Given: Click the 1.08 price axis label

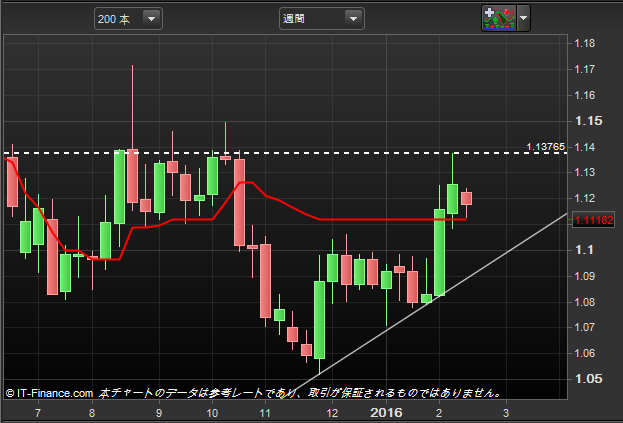Looking at the screenshot, I should coord(585,302).
